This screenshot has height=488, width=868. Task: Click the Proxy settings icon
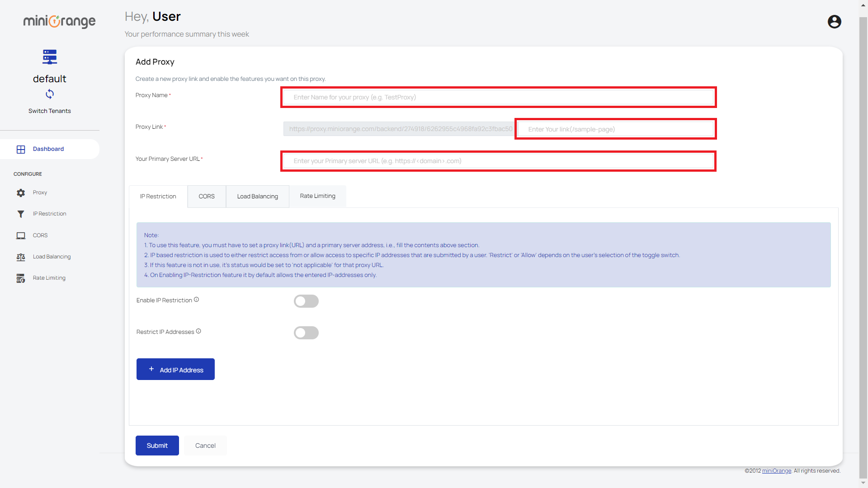[20, 192]
